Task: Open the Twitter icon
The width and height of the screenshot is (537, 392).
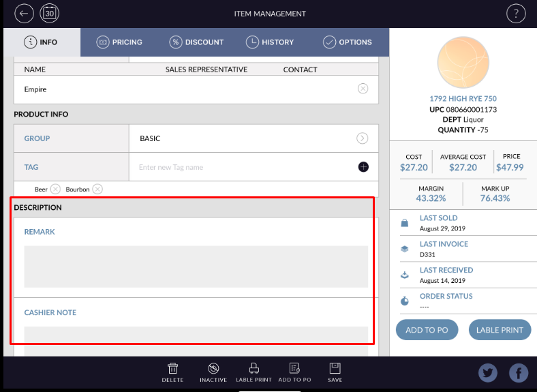Action: pyautogui.click(x=488, y=373)
